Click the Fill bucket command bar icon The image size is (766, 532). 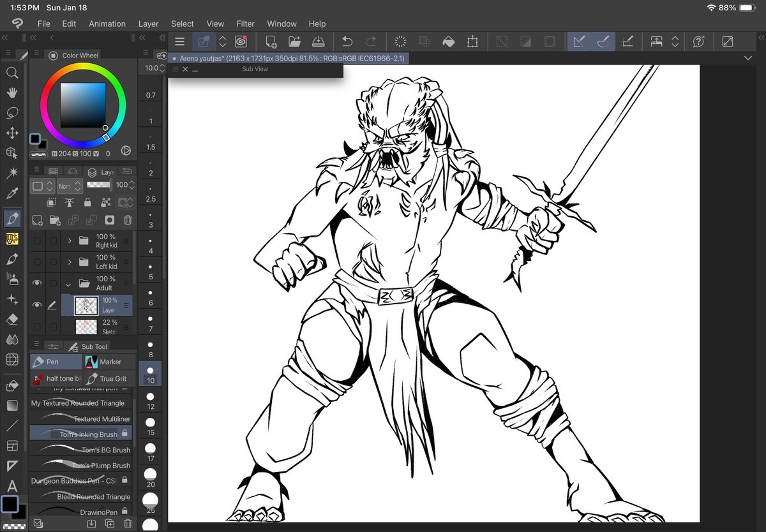[x=449, y=41]
